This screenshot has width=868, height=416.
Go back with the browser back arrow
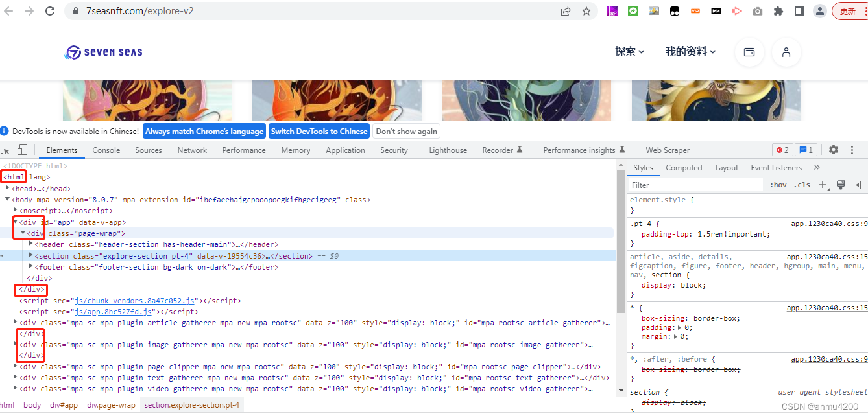[x=10, y=11]
